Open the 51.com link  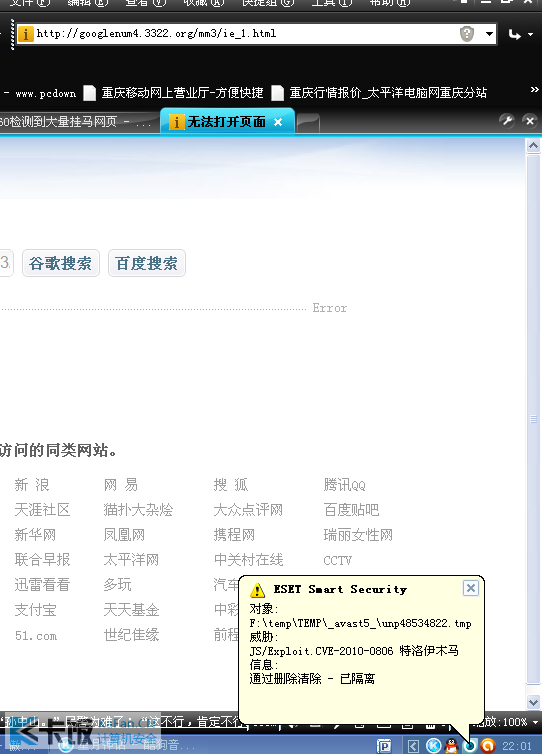coord(36,636)
